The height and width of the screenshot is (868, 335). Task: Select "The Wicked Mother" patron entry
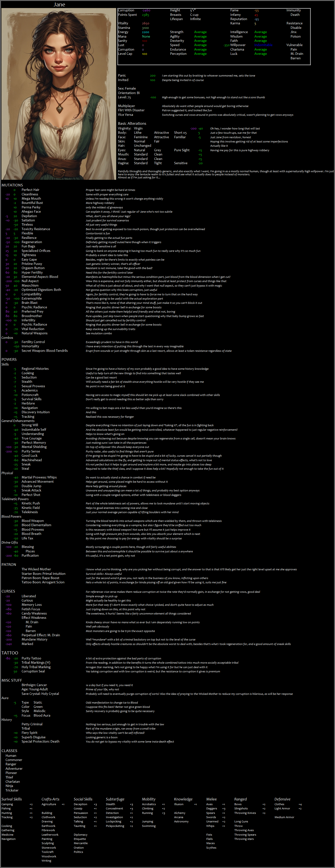point(36,569)
